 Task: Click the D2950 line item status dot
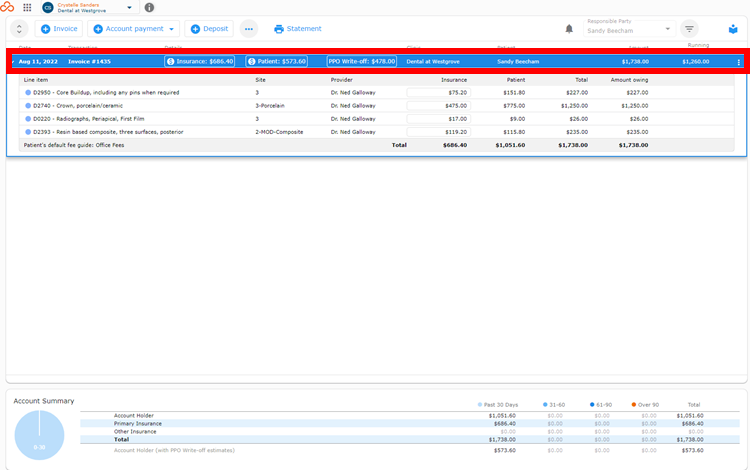(28, 93)
